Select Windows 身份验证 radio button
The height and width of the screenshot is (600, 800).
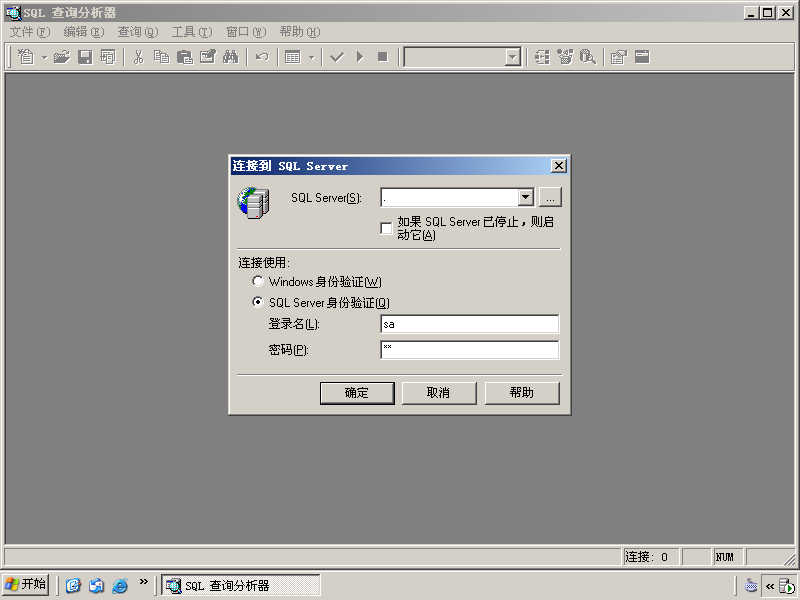pyautogui.click(x=258, y=281)
